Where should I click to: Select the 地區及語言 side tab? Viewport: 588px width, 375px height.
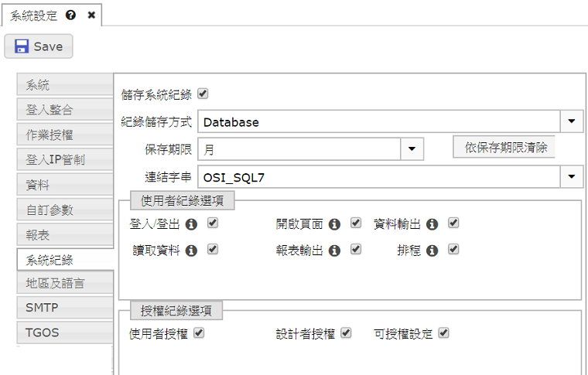pyautogui.click(x=65, y=283)
